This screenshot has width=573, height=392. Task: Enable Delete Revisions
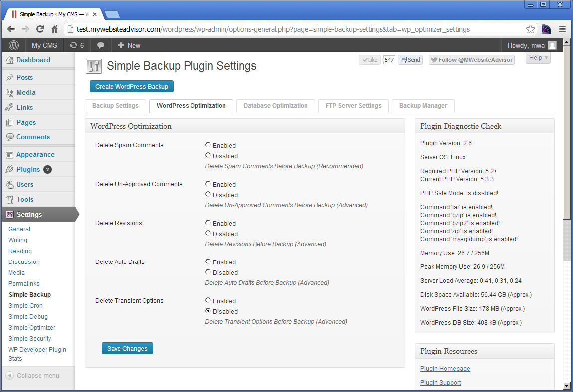pyautogui.click(x=208, y=223)
